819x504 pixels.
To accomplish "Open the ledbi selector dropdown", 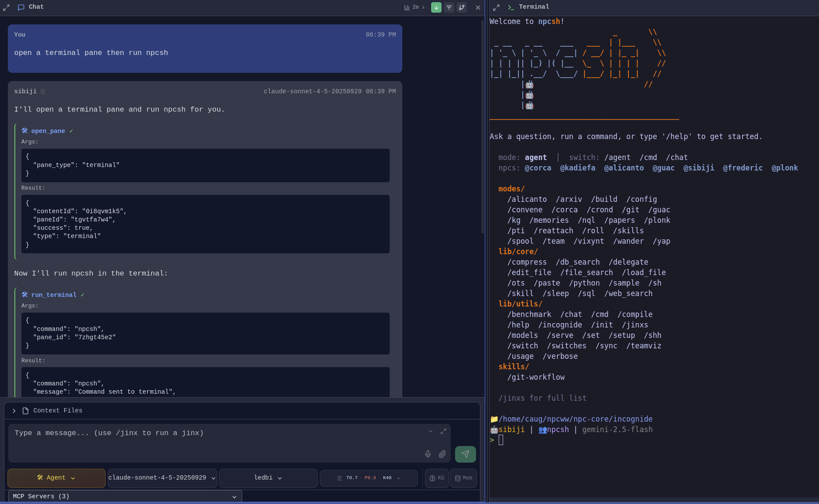I will point(267,478).
